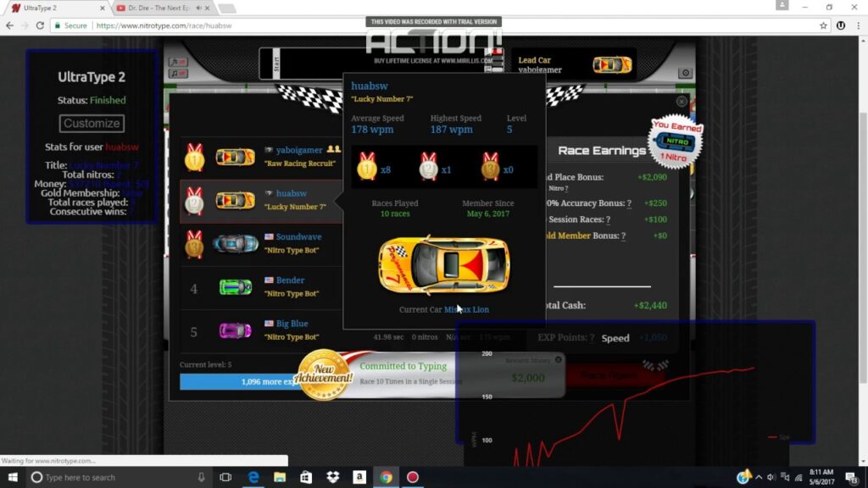
Task: Click the large Misaux Lion car image
Action: point(443,265)
